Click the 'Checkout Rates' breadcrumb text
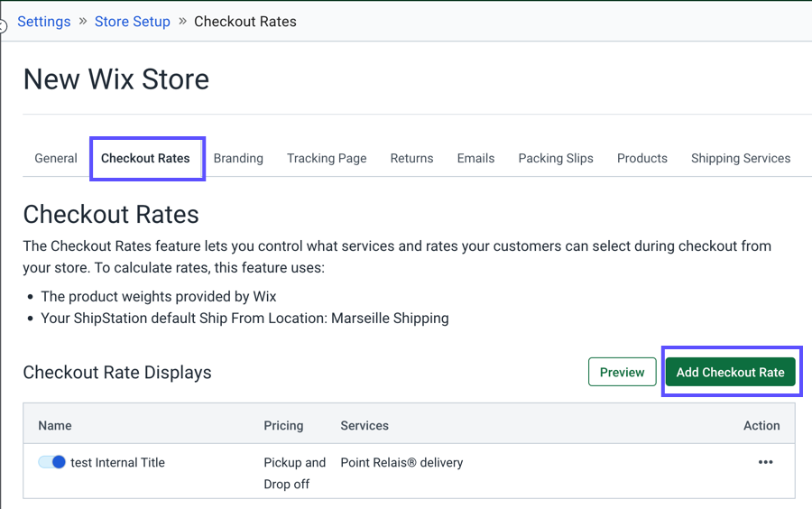Viewport: 812px width, 509px height. 245,22
